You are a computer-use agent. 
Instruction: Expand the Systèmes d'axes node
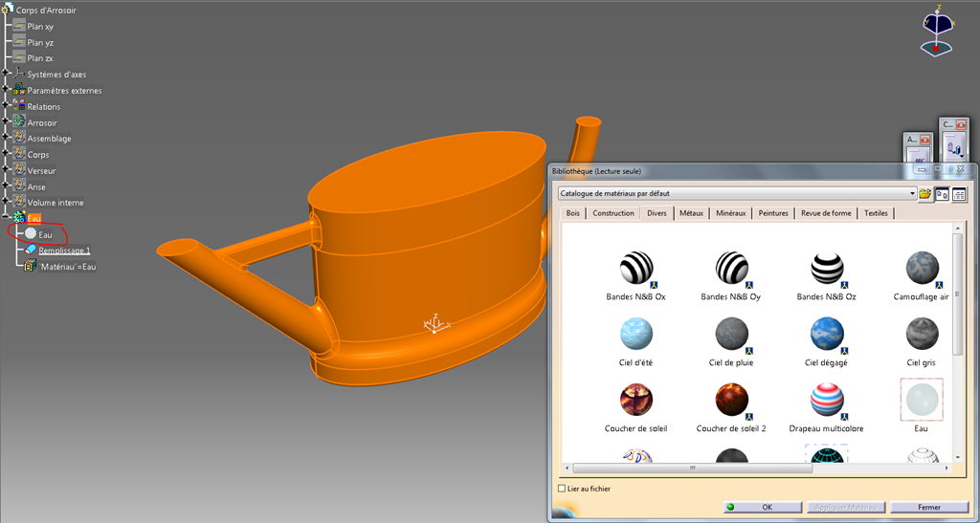click(x=5, y=75)
